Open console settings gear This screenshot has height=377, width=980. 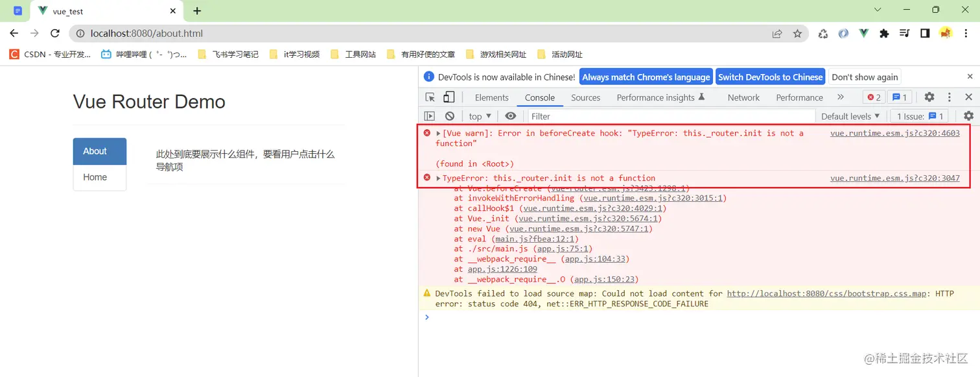(968, 116)
